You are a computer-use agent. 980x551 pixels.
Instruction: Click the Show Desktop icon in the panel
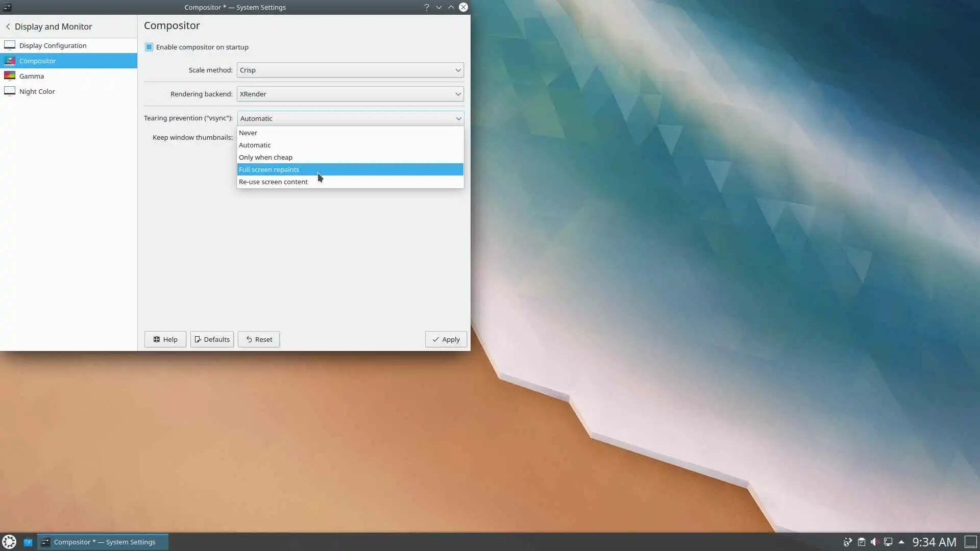point(970,542)
